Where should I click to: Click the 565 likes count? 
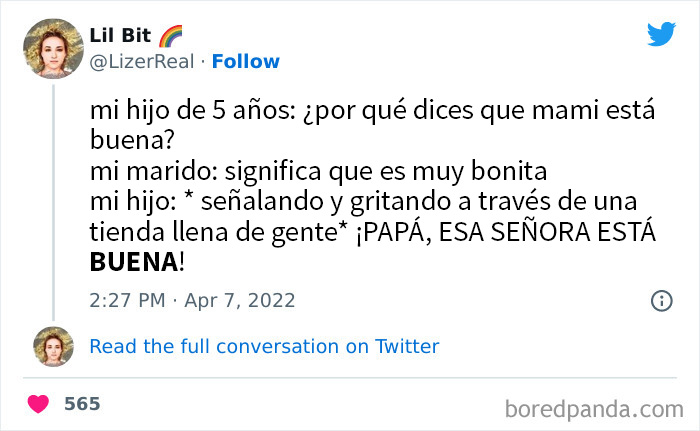pos(82,404)
